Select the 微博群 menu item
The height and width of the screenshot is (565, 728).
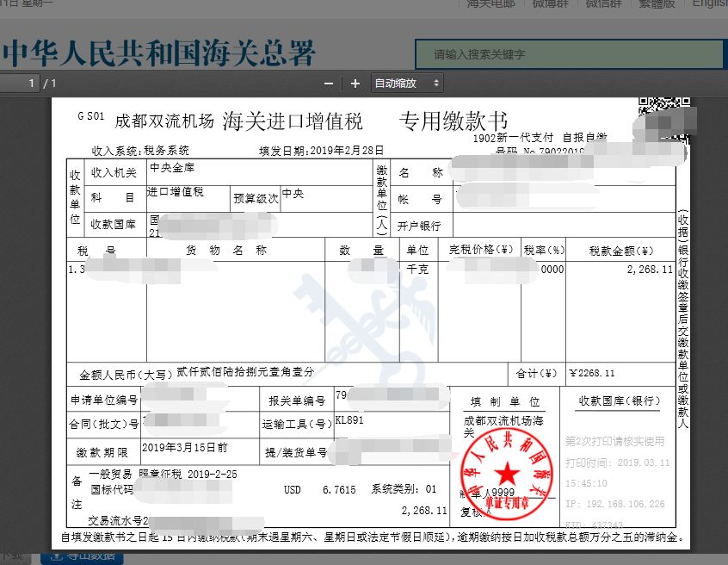pos(549,4)
